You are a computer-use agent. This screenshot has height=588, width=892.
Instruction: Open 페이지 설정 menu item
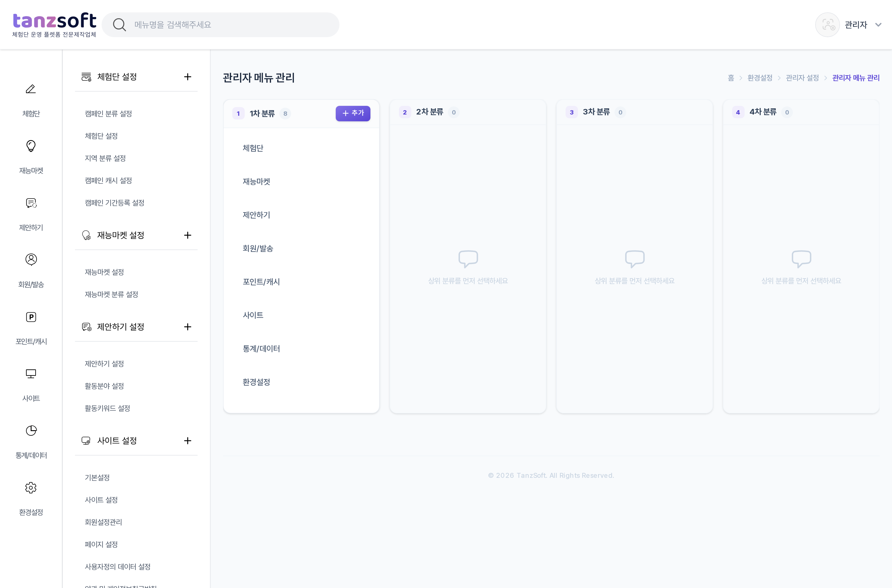pyautogui.click(x=101, y=544)
